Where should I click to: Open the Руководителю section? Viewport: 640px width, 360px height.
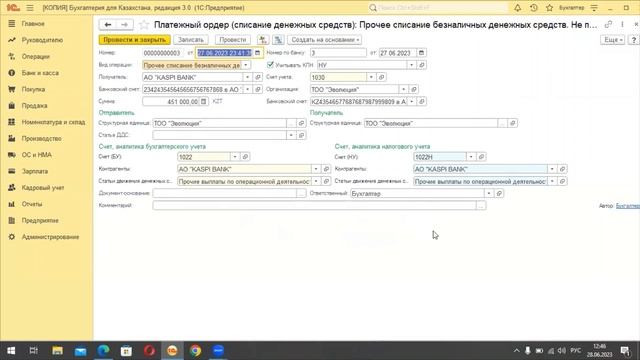coord(42,40)
